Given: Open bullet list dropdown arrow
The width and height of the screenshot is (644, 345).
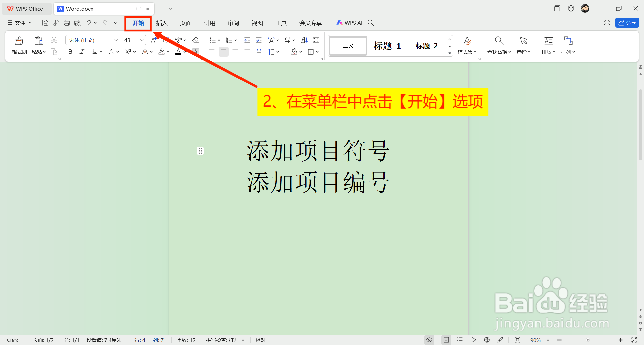Looking at the screenshot, I should pos(219,40).
